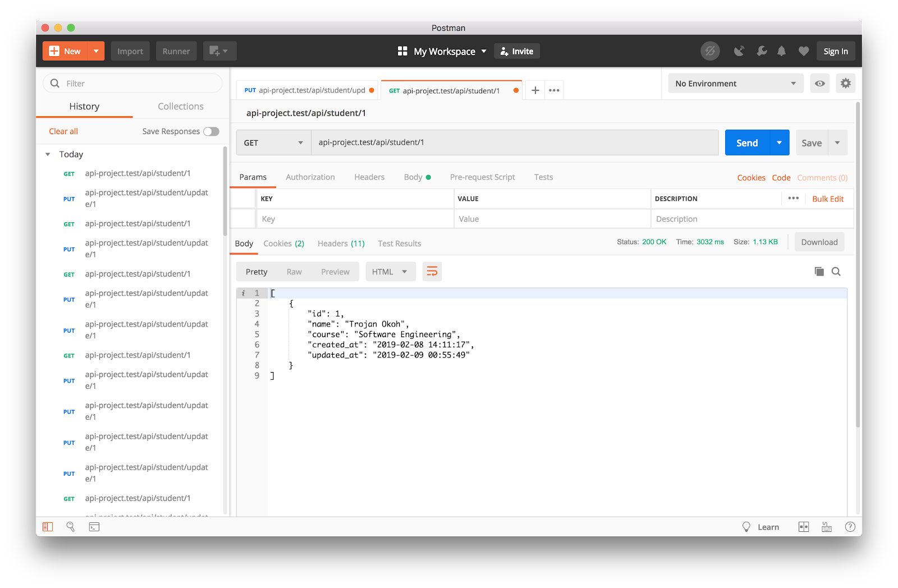Click the Download response button
The image size is (898, 588).
[x=819, y=242]
